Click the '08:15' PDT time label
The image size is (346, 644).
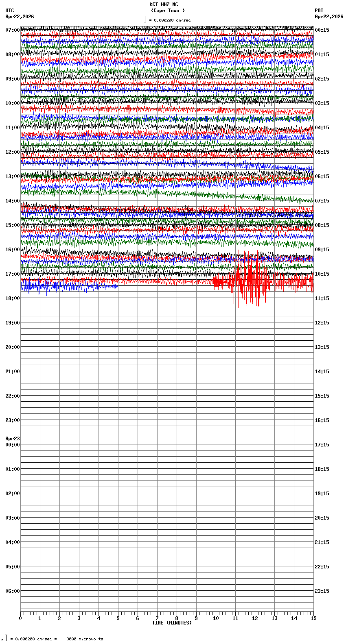[322, 225]
